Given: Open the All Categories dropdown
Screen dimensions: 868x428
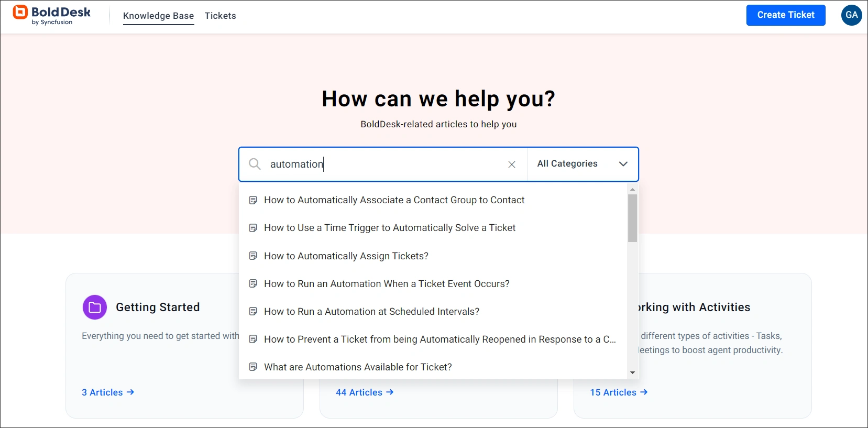Looking at the screenshot, I should [x=583, y=164].
